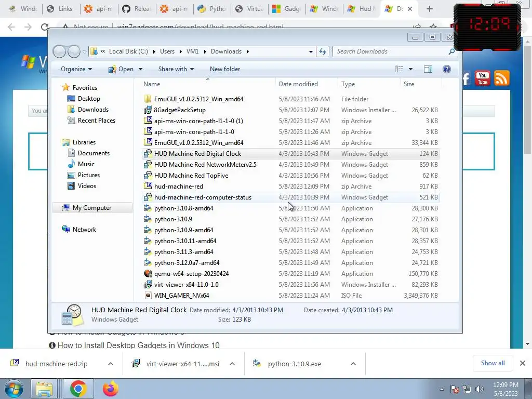Click the python-3.10.8-amd64 installer icon
The height and width of the screenshot is (399, 532).
point(148,208)
